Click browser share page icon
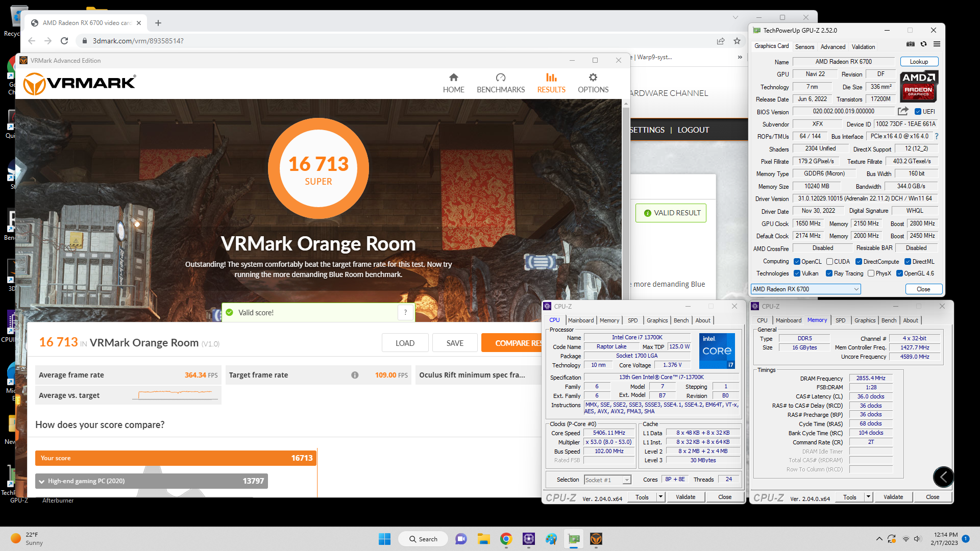Viewport: 980px width, 551px height. point(721,41)
